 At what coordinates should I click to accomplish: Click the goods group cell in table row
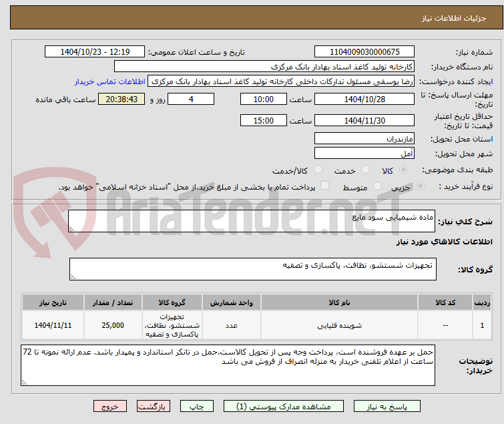[172, 325]
